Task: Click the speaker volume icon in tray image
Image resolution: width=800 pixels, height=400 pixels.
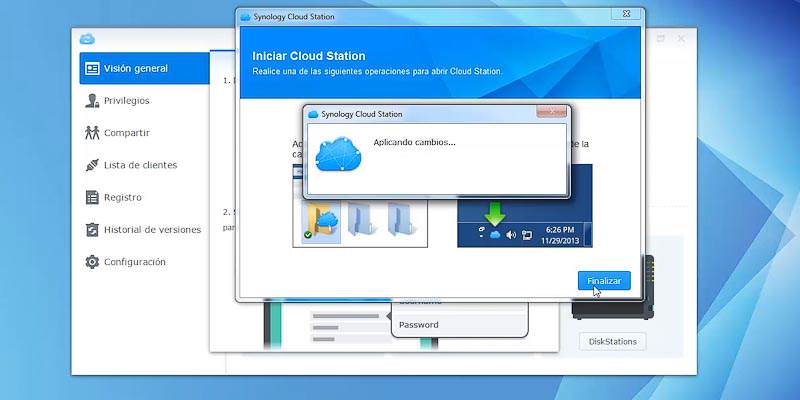Action: point(511,235)
